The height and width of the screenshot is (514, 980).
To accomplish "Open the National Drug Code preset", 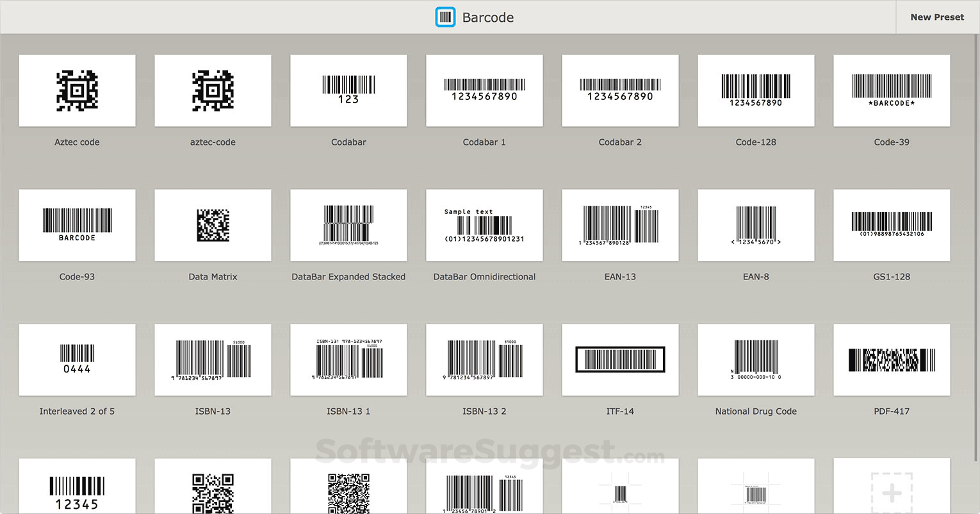I will click(x=756, y=360).
